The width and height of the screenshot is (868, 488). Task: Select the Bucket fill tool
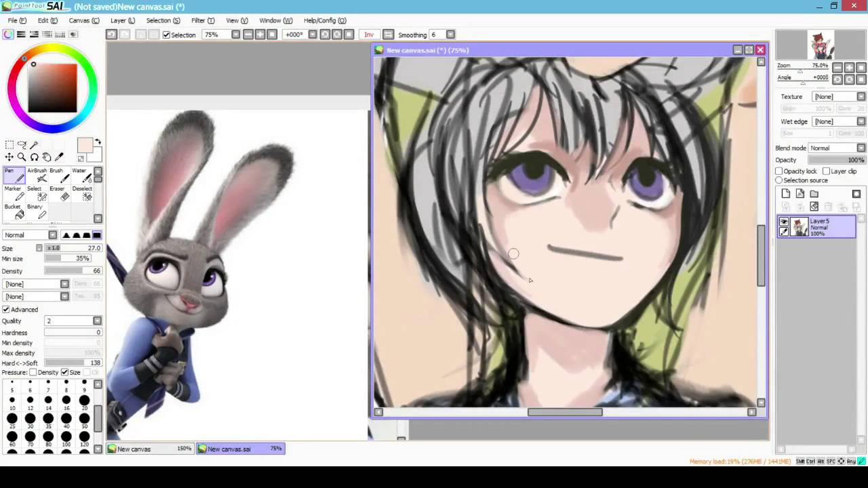(14, 211)
